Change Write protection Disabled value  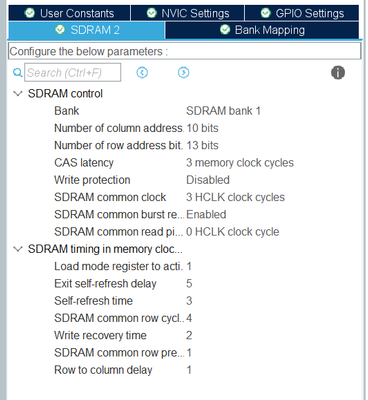pyautogui.click(x=208, y=180)
